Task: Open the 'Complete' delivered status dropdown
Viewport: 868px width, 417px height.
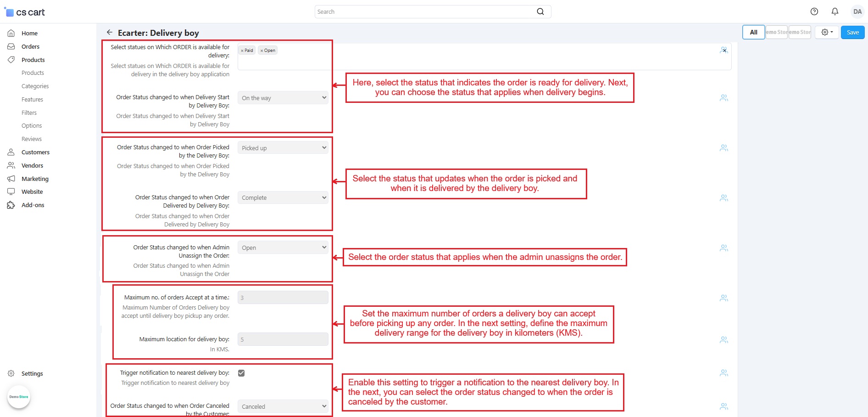Action: coord(283,197)
